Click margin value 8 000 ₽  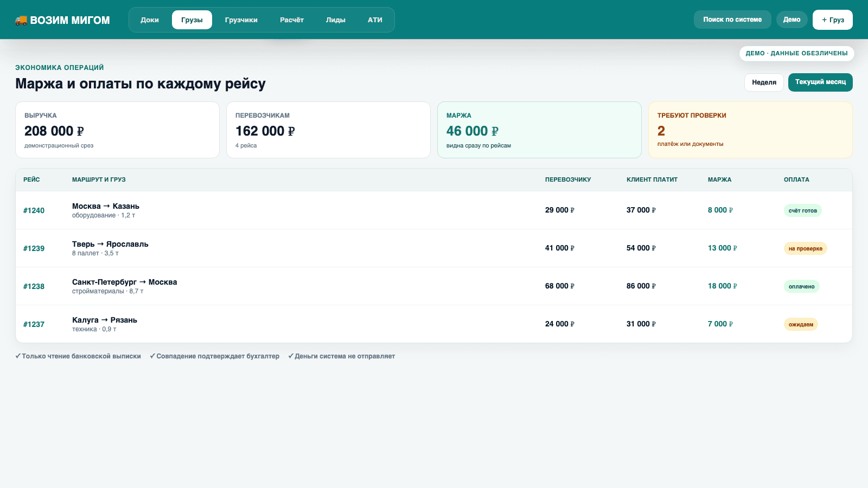720,210
